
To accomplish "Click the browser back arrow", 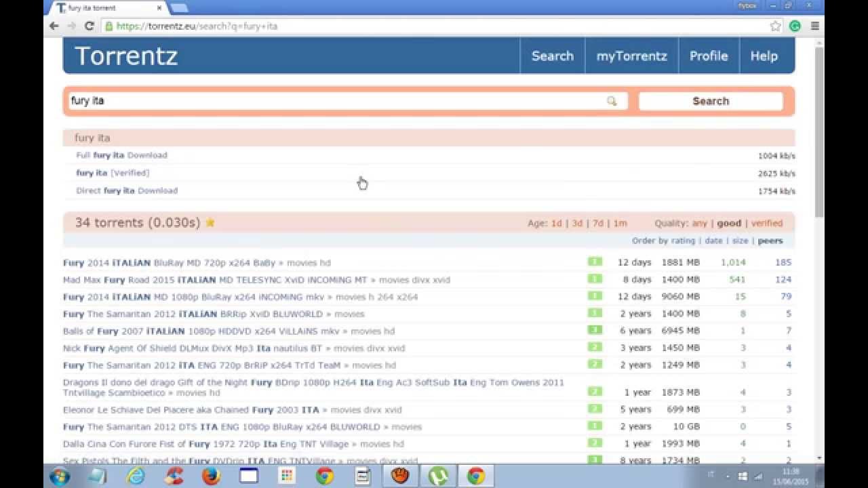I will 54,26.
